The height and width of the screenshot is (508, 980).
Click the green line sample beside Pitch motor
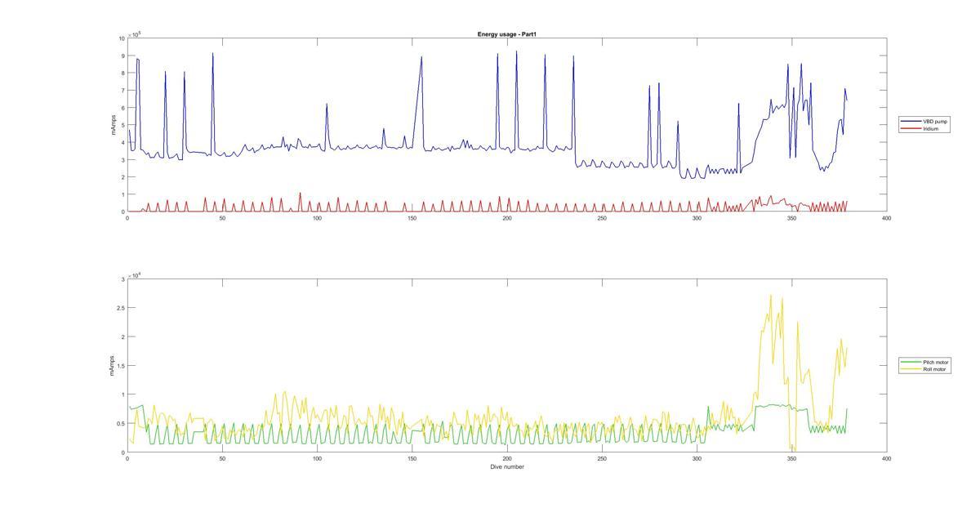[x=911, y=362]
